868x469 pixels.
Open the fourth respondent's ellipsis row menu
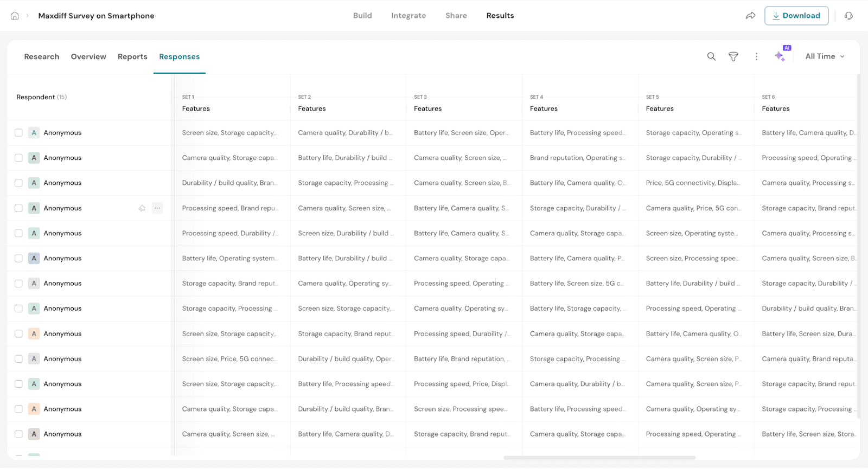coord(157,208)
